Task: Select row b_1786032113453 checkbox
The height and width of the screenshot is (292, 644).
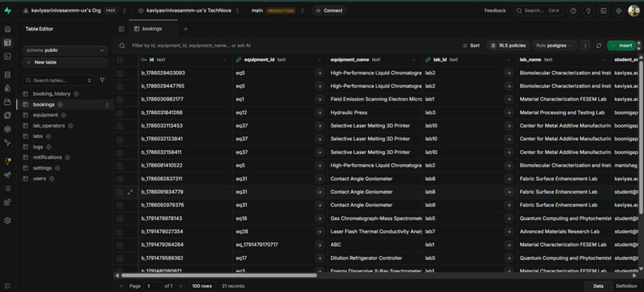Action: (120, 126)
